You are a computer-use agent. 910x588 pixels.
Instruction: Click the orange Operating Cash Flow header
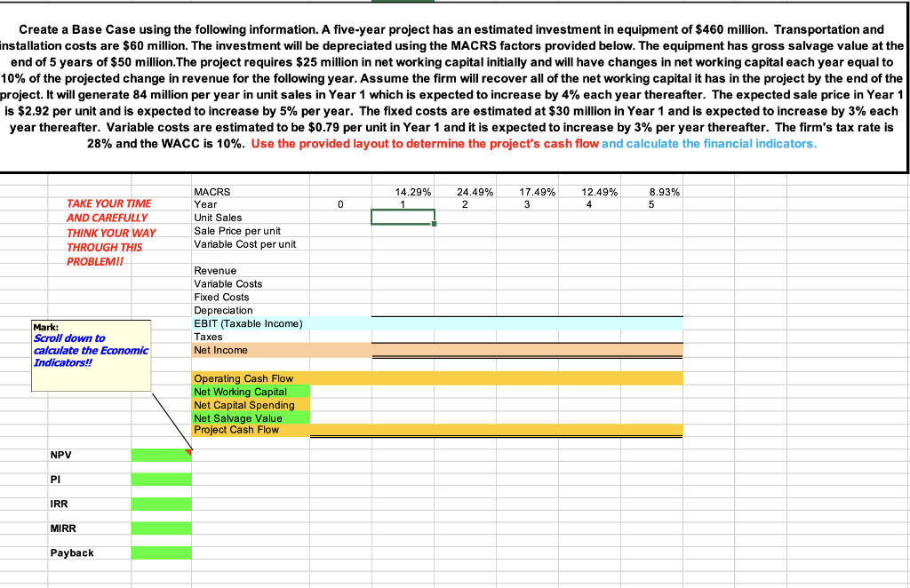pyautogui.click(x=243, y=377)
